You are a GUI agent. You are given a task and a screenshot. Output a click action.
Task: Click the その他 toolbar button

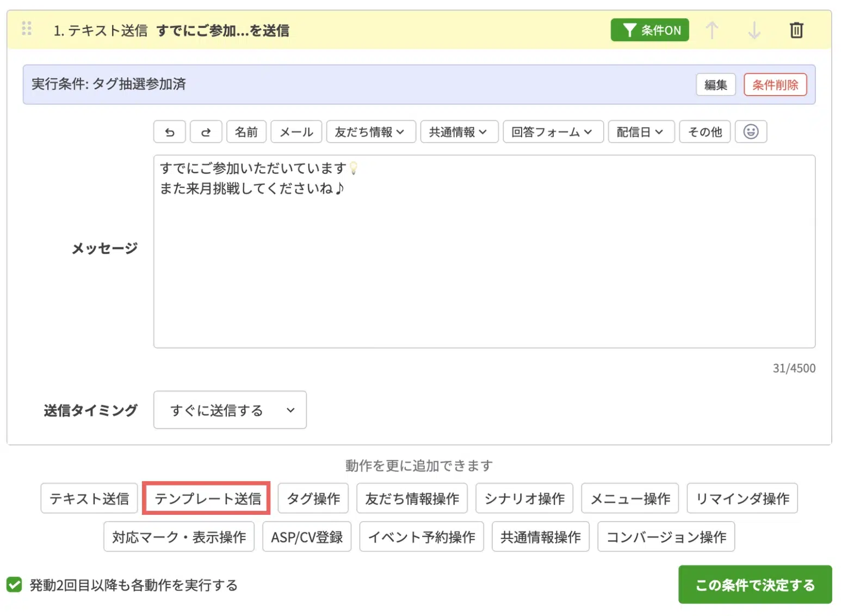(x=705, y=132)
